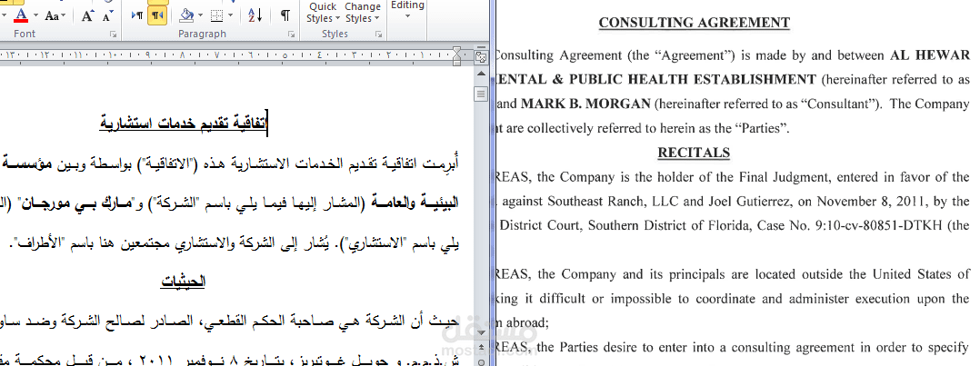This screenshot has width=980, height=366.
Task: Click the Arabic title 'اتفاقية تقديم خدمات استشارية'
Action: tap(183, 123)
